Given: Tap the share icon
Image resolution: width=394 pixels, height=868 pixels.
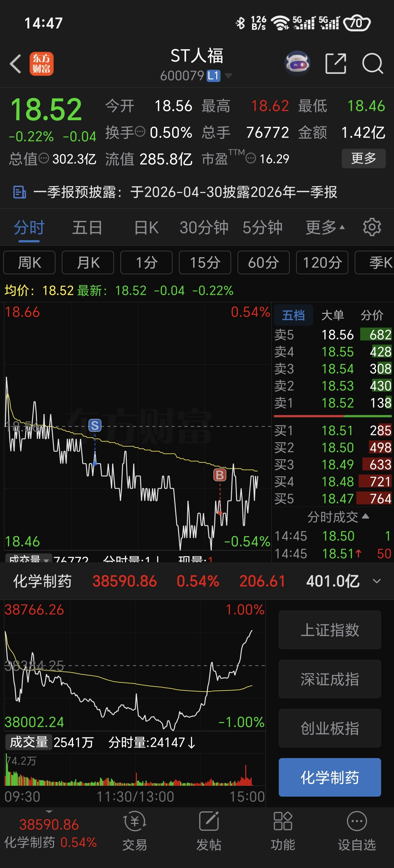Looking at the screenshot, I should pyautogui.click(x=336, y=63).
